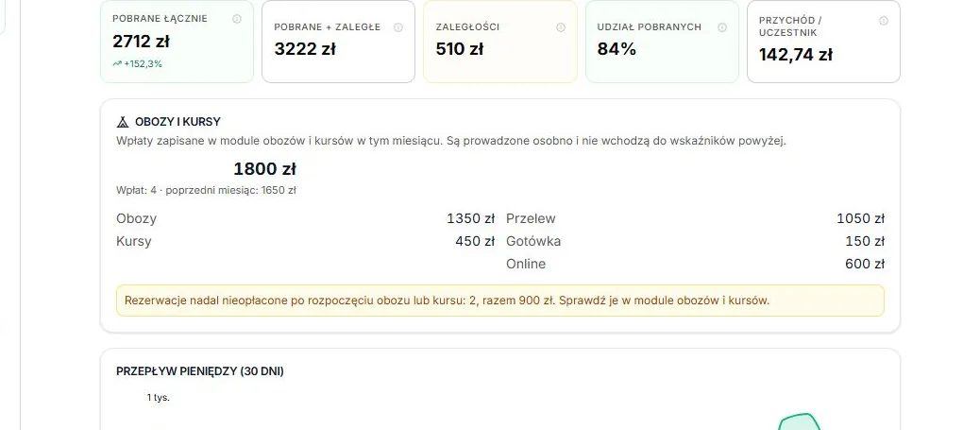The image size is (980, 430).
Task: Open the Pobrane + zaległe 3222 zł card
Action: 338,42
